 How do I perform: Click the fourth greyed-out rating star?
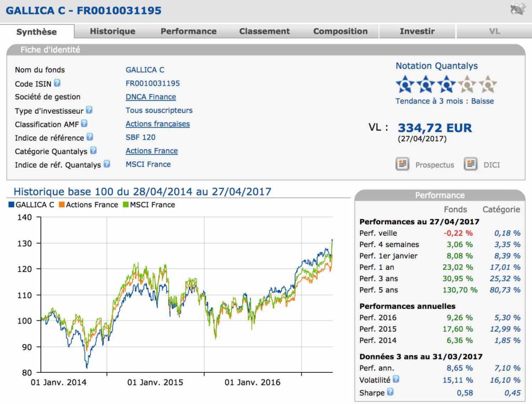click(x=467, y=84)
